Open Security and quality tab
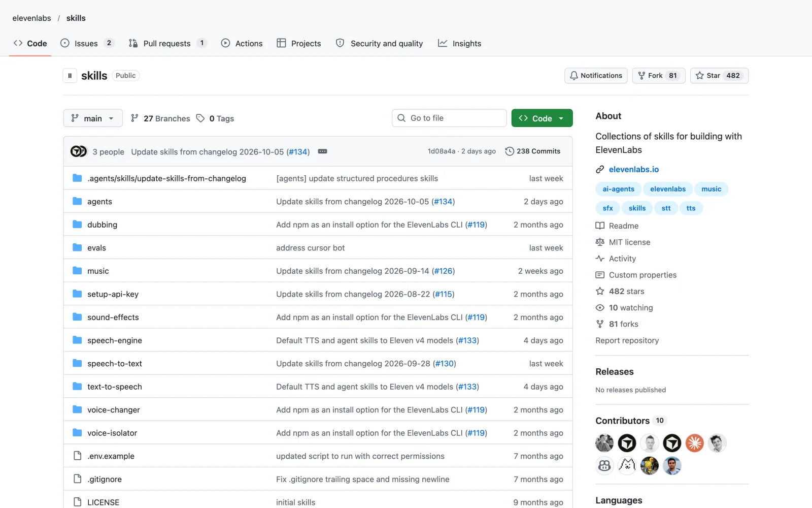This screenshot has height=508, width=812. click(380, 43)
